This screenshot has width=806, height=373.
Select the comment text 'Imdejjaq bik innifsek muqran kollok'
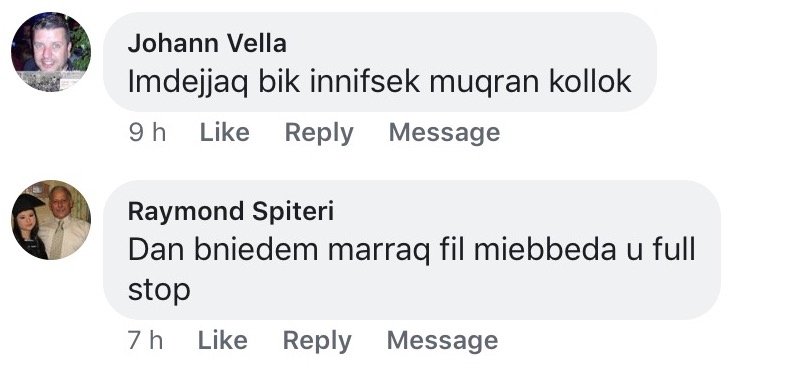(380, 82)
